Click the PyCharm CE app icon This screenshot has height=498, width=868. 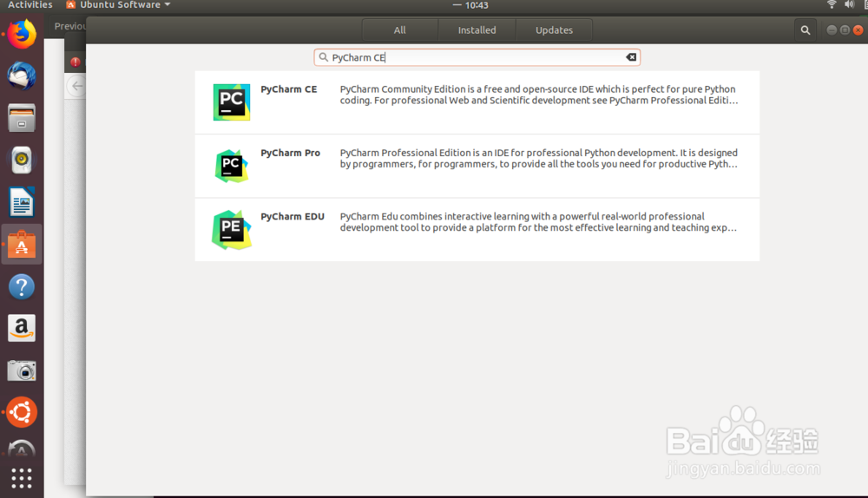click(x=232, y=102)
